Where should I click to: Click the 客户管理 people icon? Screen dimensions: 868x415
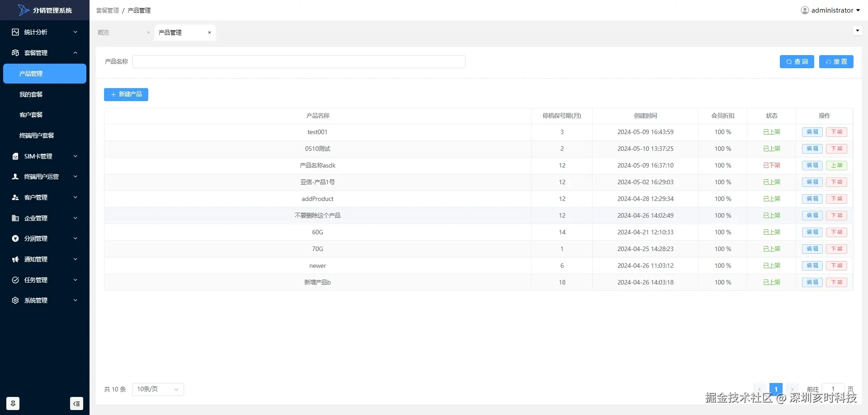tap(15, 197)
